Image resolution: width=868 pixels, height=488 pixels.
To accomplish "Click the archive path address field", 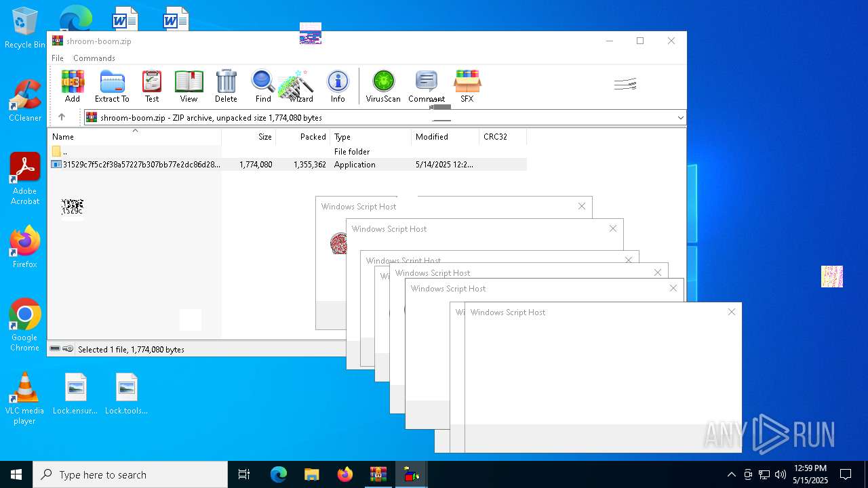I will tap(385, 118).
